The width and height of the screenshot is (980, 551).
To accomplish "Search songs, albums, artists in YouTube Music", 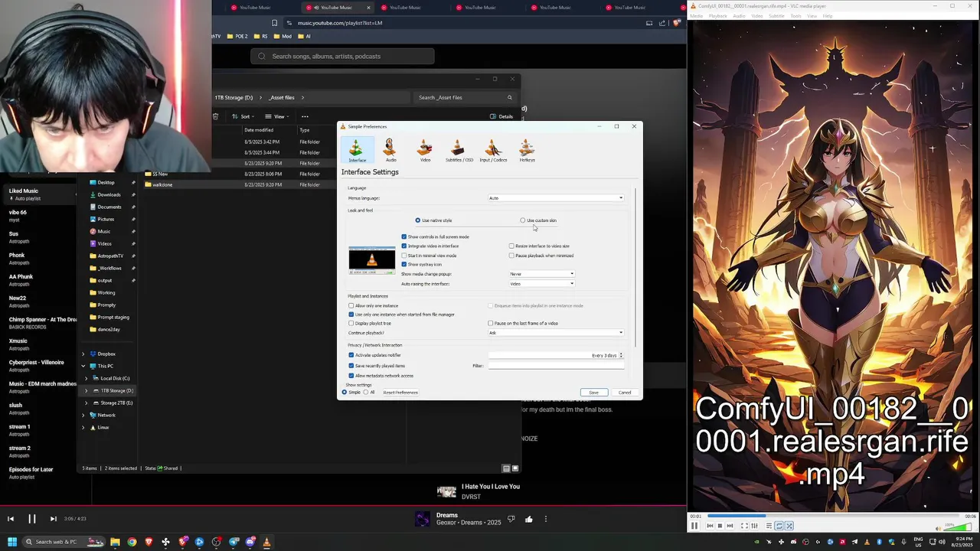I will 342,56.
